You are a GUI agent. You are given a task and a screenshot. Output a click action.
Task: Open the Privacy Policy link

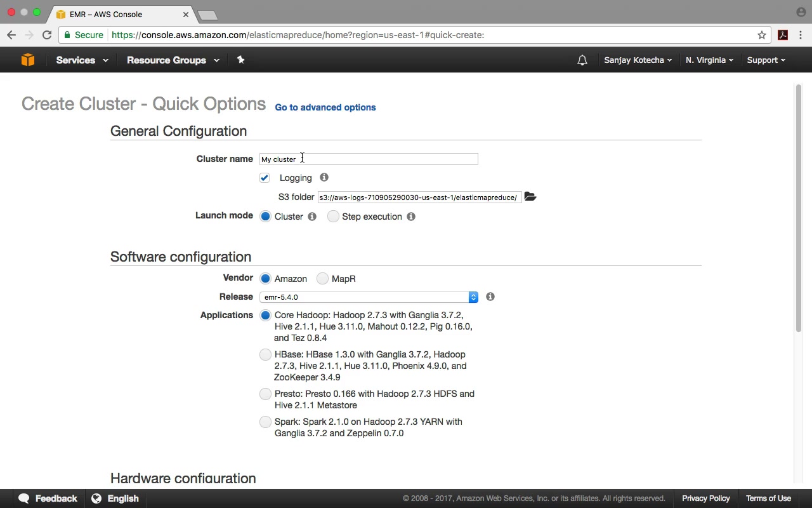pos(706,498)
